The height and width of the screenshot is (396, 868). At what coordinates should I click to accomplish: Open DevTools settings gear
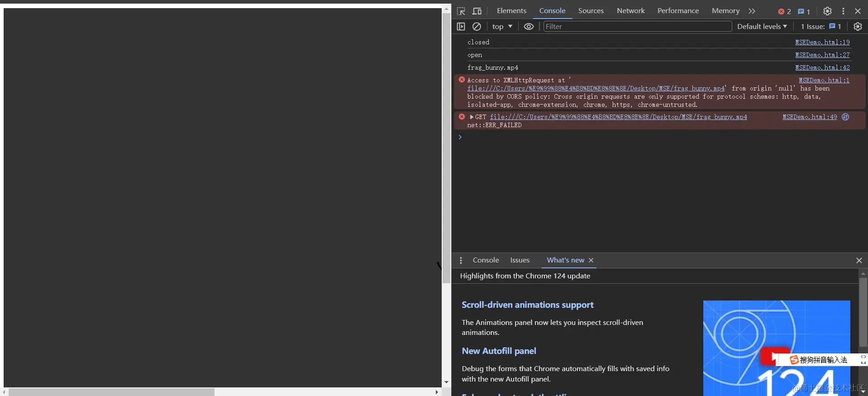[x=827, y=11]
